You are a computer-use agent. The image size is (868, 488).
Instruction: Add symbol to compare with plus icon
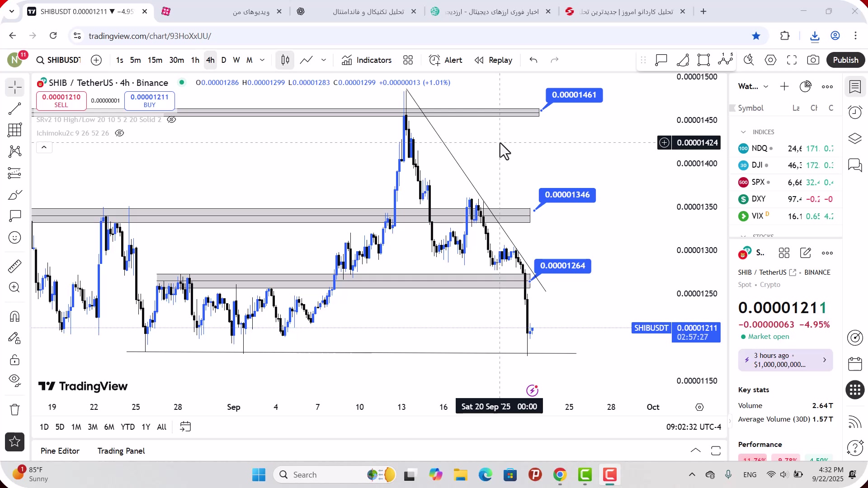coord(96,60)
